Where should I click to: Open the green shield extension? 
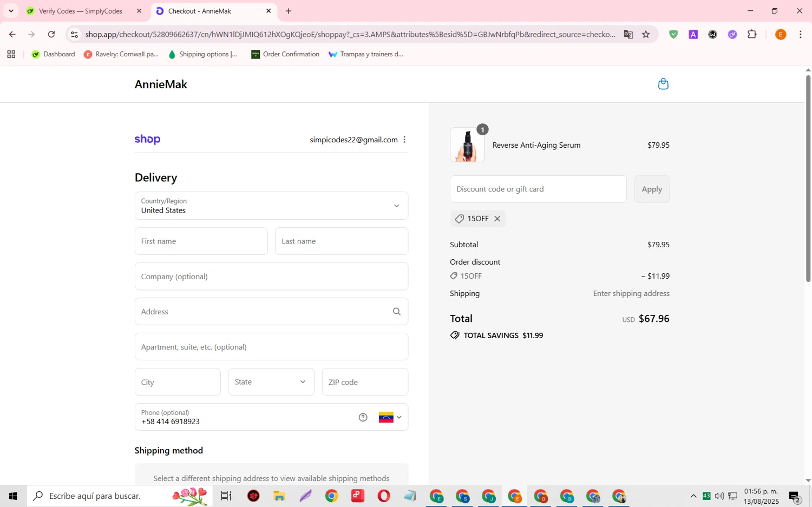[x=673, y=35]
